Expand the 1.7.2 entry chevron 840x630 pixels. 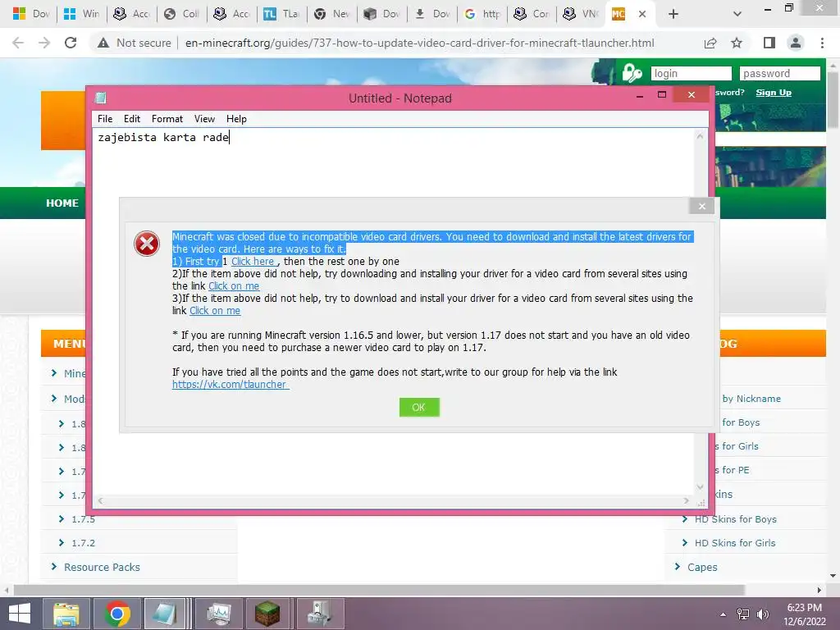click(x=61, y=543)
